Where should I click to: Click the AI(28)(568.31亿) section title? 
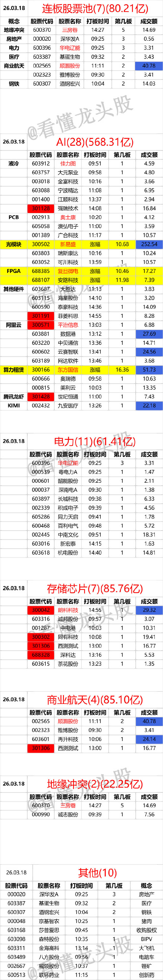[95, 142]
